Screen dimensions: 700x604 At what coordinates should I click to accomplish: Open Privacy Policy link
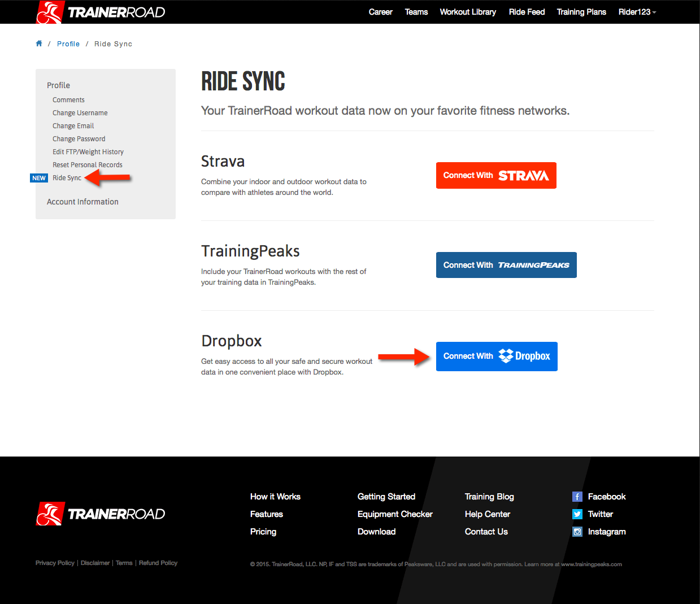(x=55, y=563)
